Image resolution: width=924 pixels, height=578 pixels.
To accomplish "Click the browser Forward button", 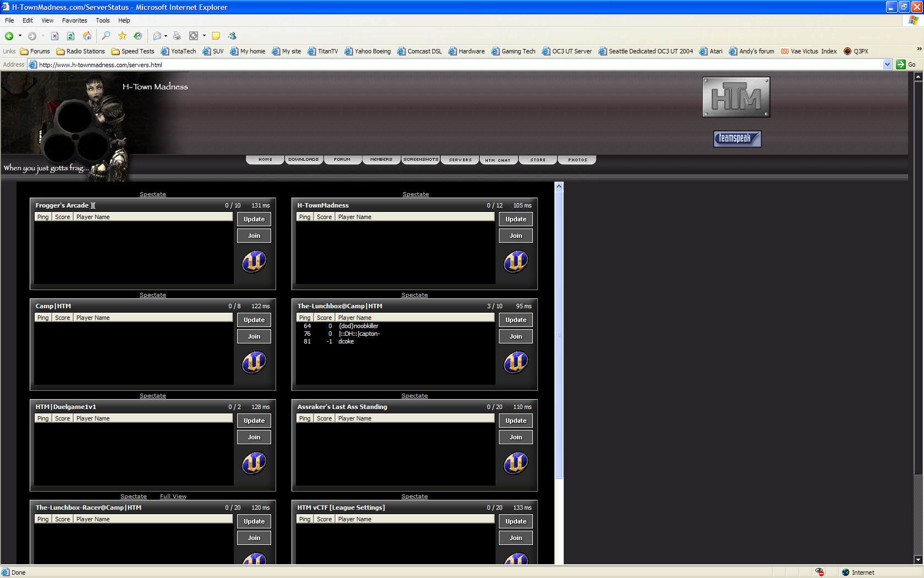I will [32, 36].
